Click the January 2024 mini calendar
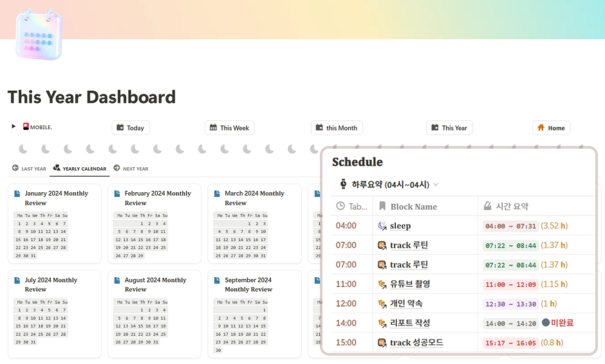This screenshot has height=364, width=605. (41, 235)
